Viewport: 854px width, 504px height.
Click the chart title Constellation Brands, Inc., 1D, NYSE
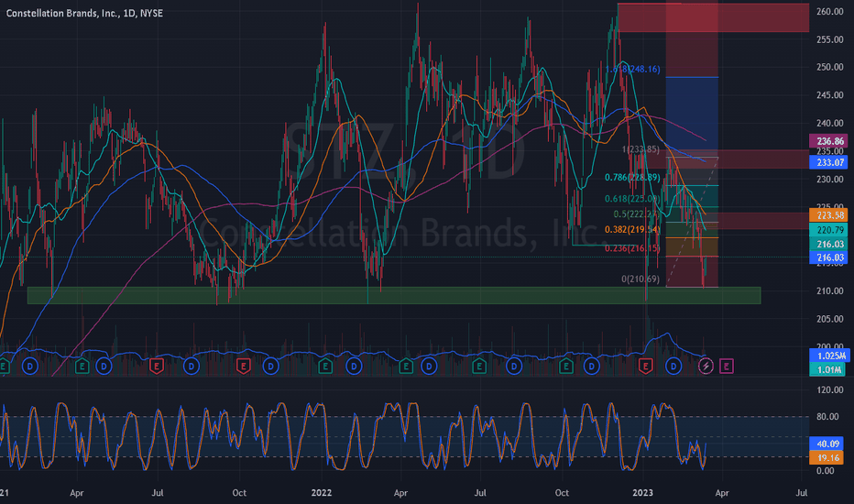84,13
